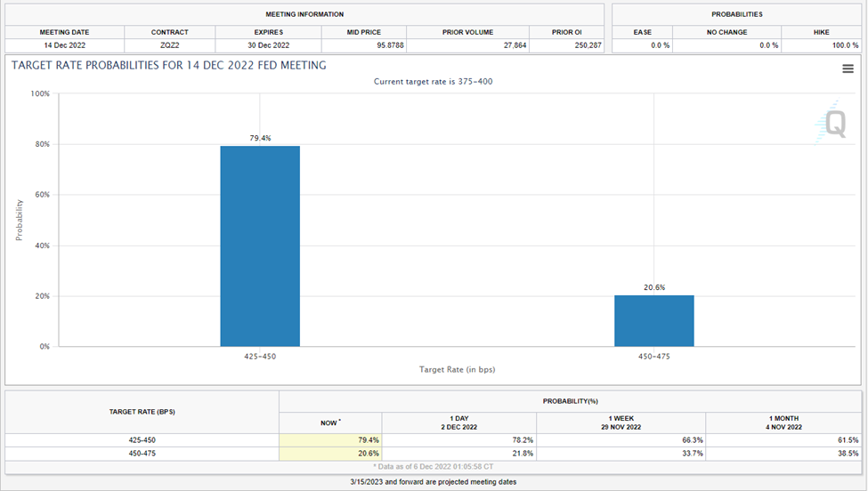Click the ZQZ2 contract cell

tap(169, 45)
